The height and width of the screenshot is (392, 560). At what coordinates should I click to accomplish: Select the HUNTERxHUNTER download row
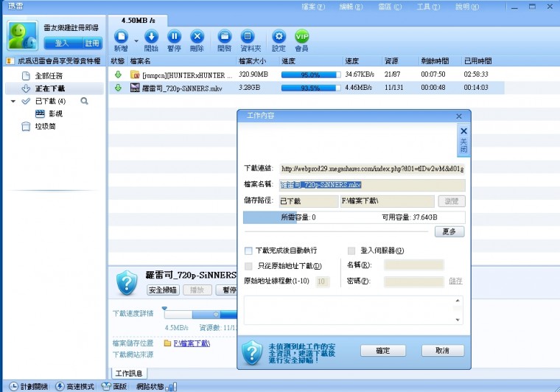click(x=306, y=74)
